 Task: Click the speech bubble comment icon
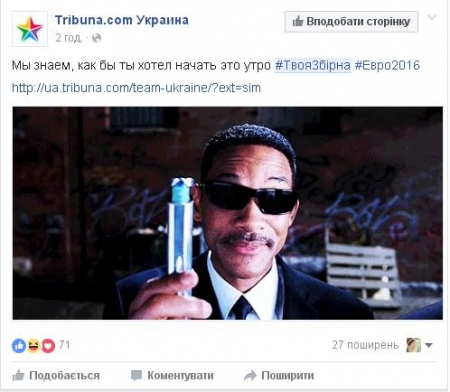pyautogui.click(x=136, y=375)
